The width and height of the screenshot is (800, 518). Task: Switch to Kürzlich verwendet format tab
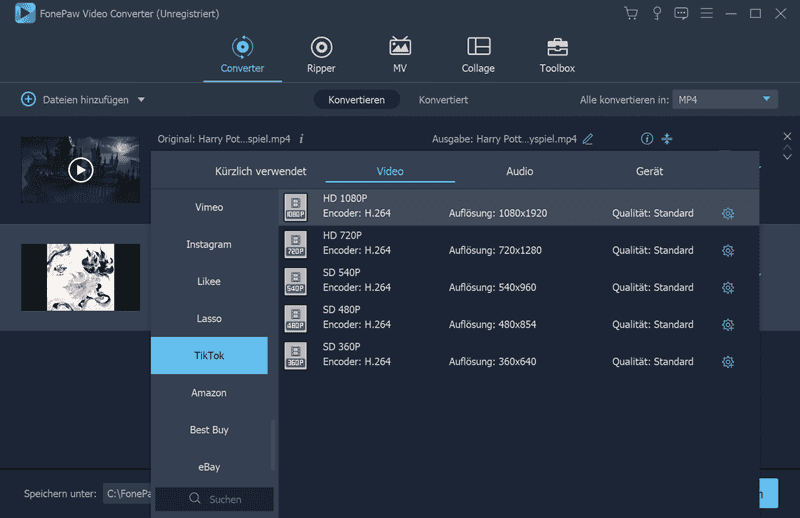tap(261, 171)
